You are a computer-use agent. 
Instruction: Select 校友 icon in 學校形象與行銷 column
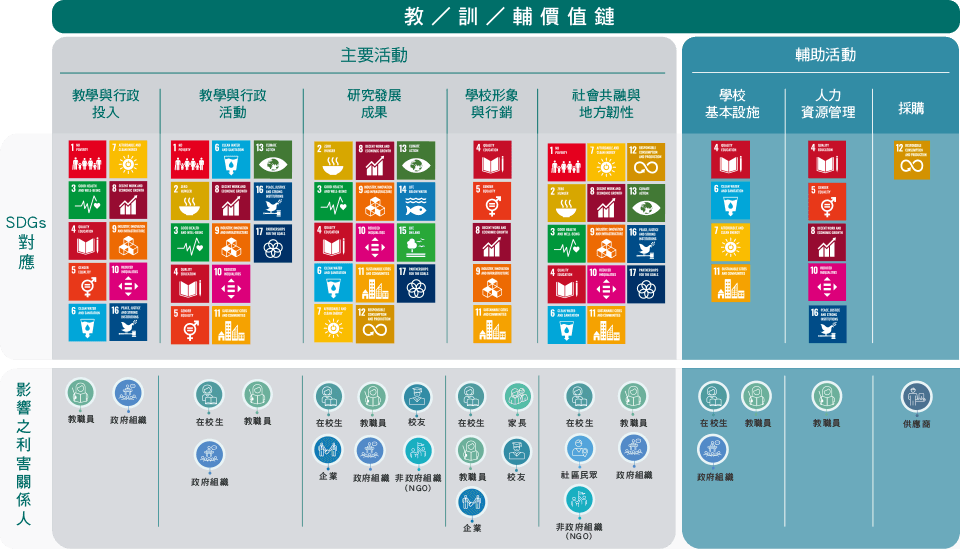coord(516,450)
